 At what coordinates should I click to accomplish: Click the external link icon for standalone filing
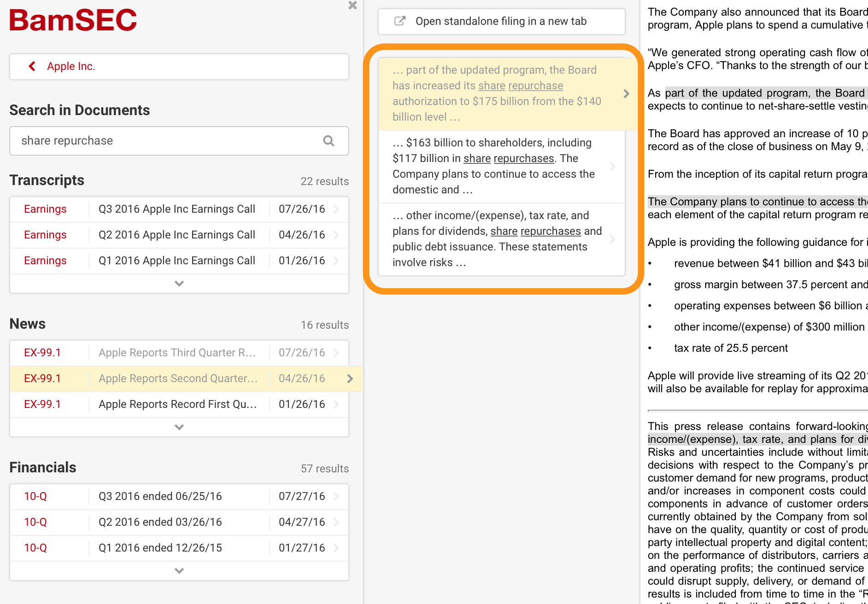point(400,21)
